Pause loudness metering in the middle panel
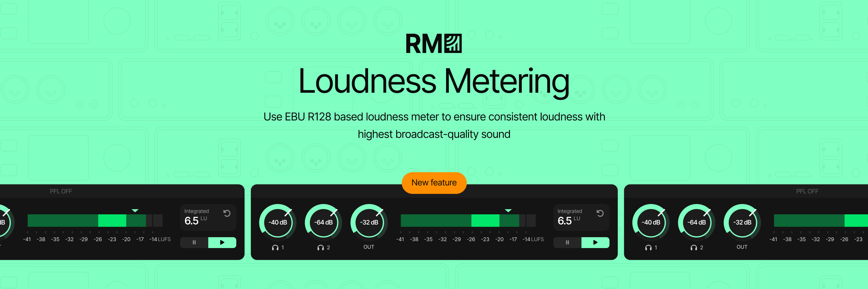Screen dimensions: 868x289 pyautogui.click(x=568, y=242)
